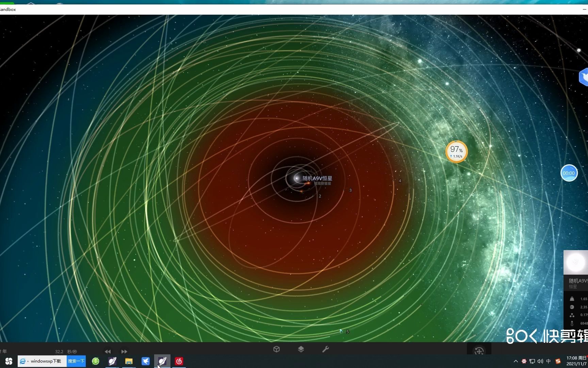Screen dimensions: 588x368
Task: Speed up simulation with fast-forward arrows
Action: click(x=124, y=351)
